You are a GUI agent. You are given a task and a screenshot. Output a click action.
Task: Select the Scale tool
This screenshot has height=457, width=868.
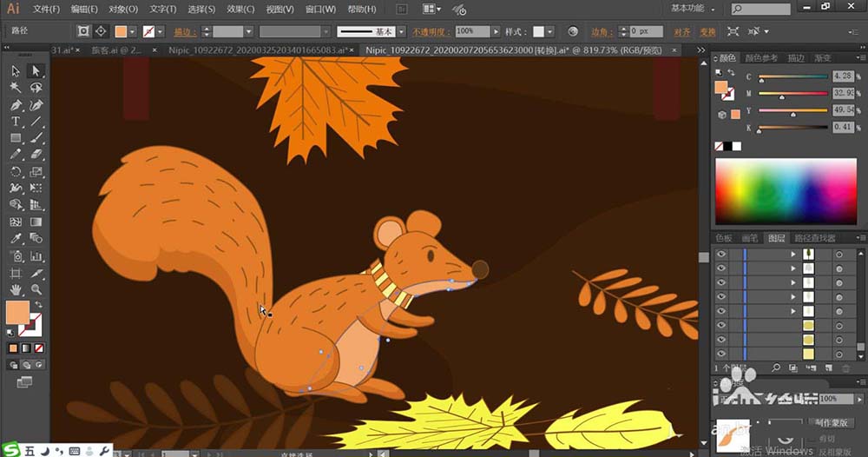[36, 172]
